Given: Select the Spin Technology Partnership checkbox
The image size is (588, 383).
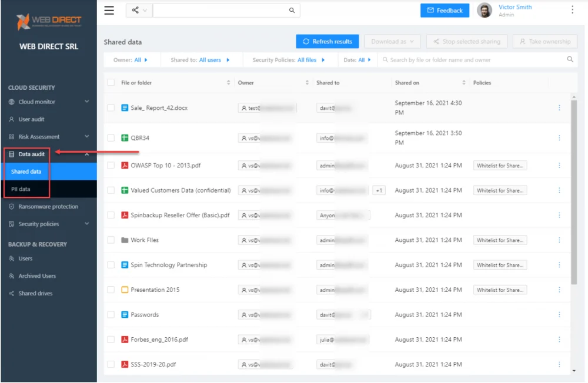Looking at the screenshot, I should click(x=111, y=265).
